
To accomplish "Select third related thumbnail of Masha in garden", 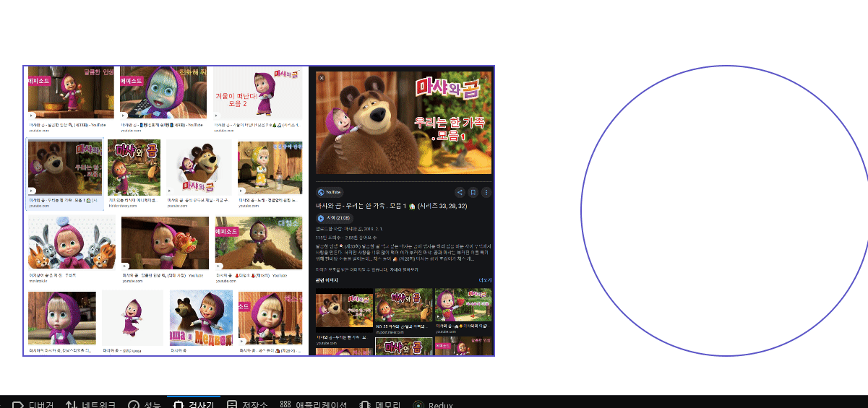I will [x=463, y=305].
